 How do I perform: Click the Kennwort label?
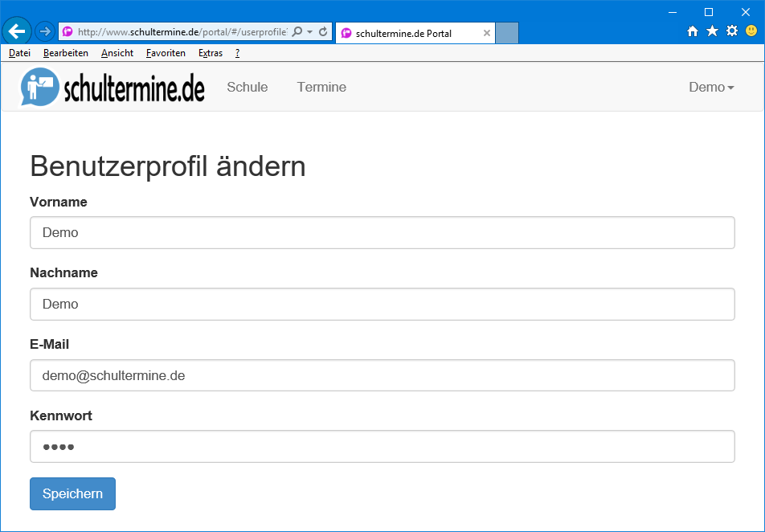61,415
